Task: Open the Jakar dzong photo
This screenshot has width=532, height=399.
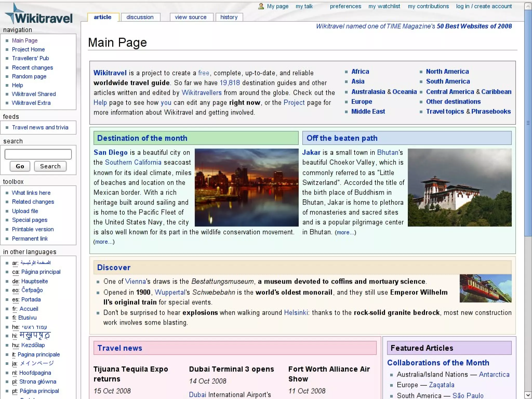Action: coord(459,187)
